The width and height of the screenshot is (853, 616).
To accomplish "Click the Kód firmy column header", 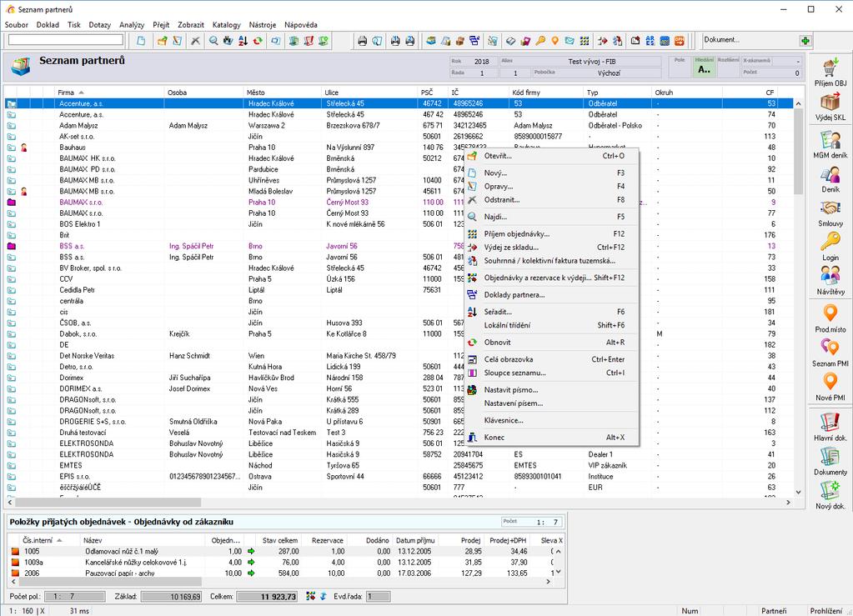I will click(545, 93).
